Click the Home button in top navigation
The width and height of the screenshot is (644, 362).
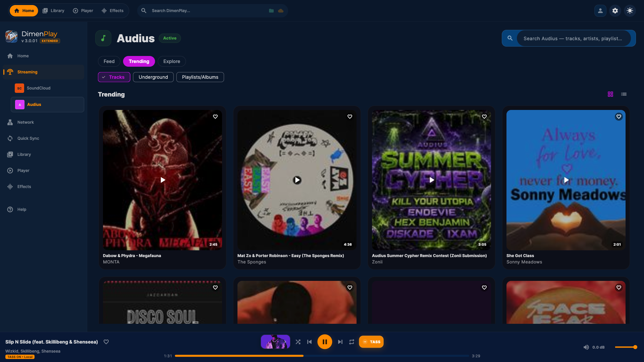pyautogui.click(x=24, y=11)
